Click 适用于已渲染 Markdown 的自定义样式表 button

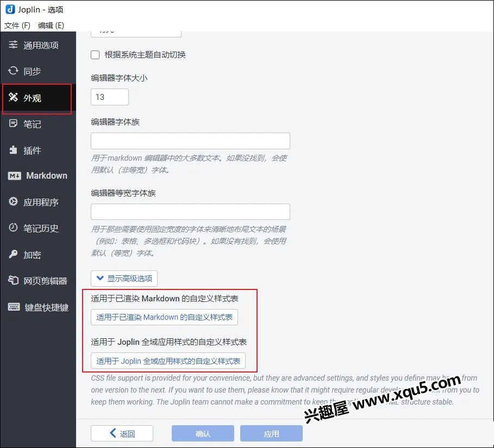(164, 317)
